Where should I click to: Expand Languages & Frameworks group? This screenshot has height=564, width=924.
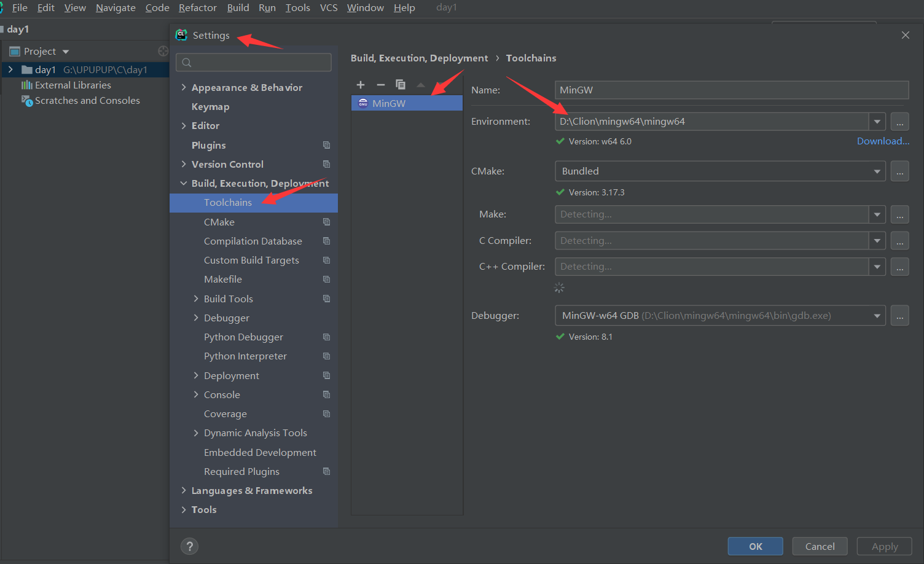tap(184, 490)
